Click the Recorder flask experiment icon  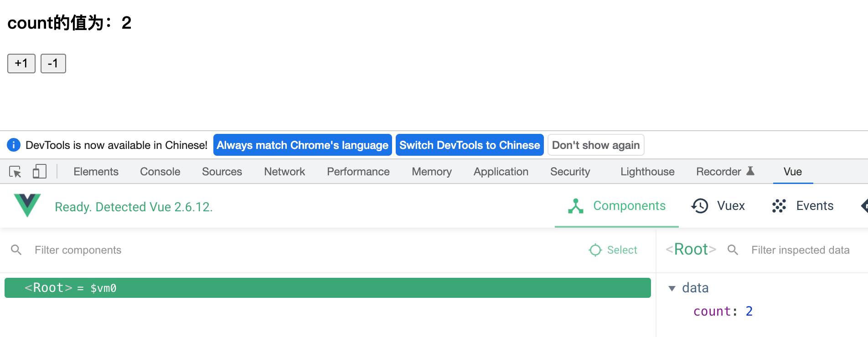point(750,170)
